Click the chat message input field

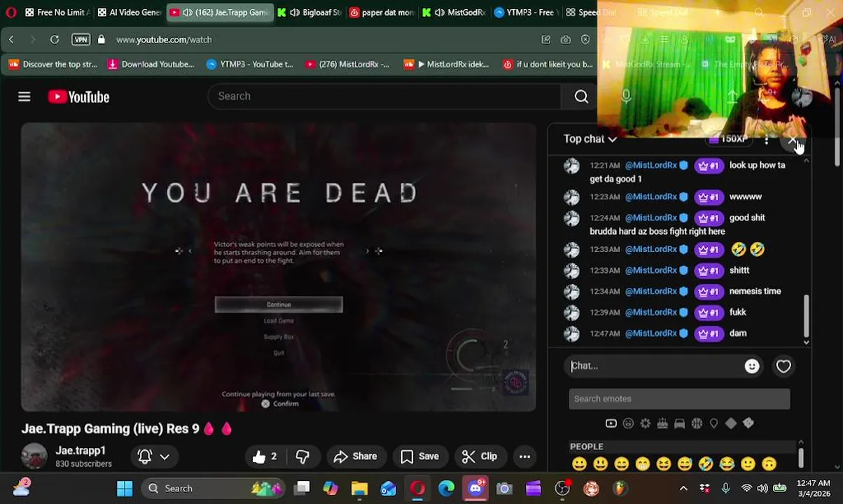[x=655, y=365]
